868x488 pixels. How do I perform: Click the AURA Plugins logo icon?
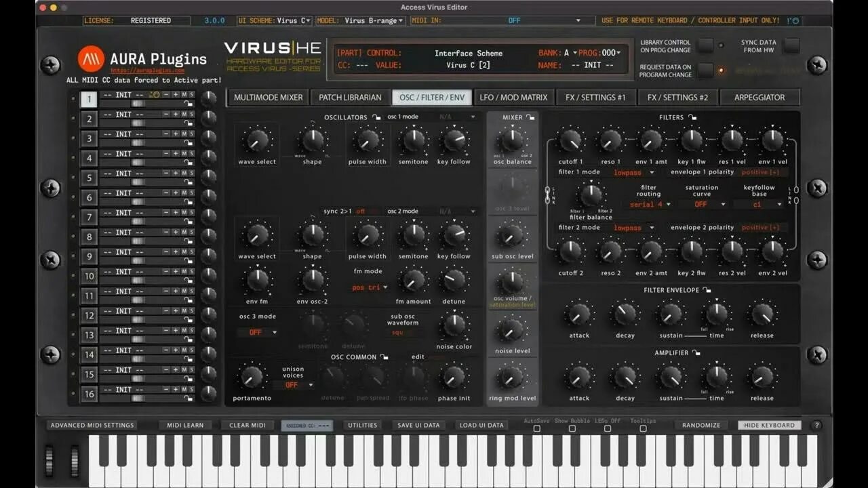[91, 59]
